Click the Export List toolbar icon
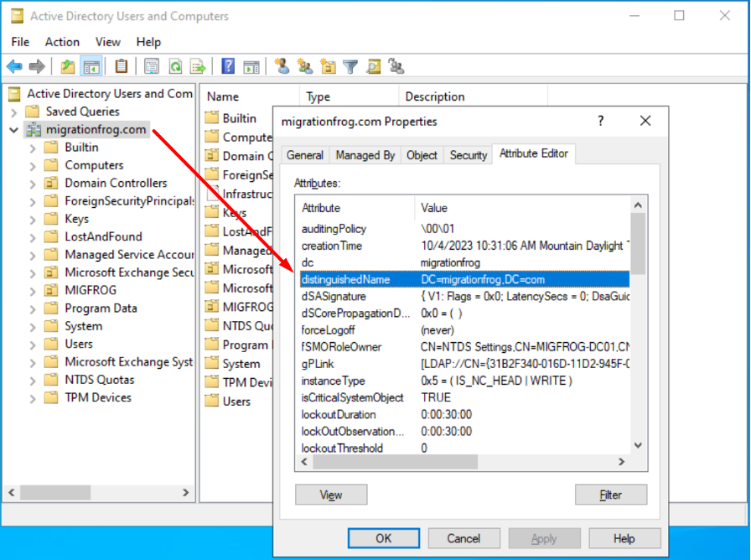751x560 pixels. pyautogui.click(x=196, y=66)
